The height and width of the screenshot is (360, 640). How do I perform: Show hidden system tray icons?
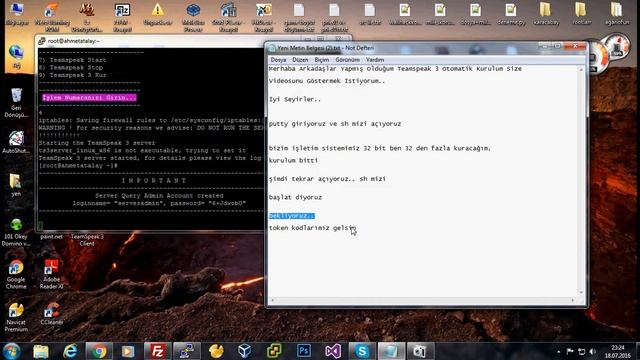(558, 351)
